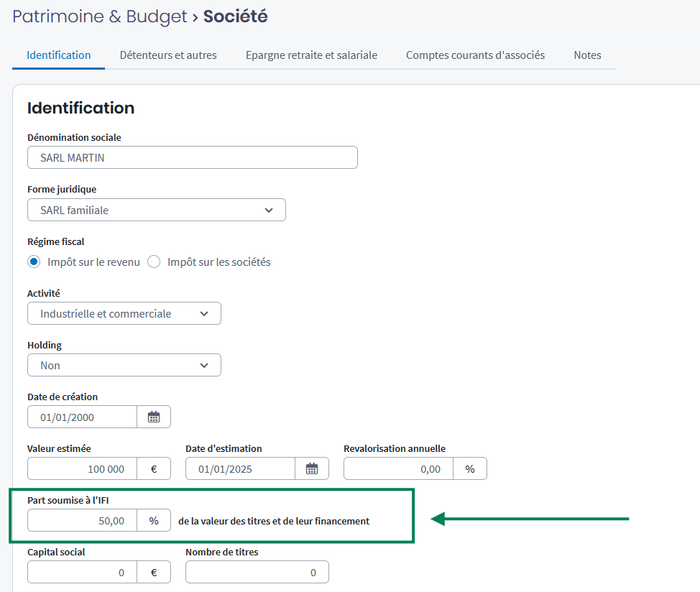Click the percent icon beside Part soumise à l'IFI

tap(154, 520)
